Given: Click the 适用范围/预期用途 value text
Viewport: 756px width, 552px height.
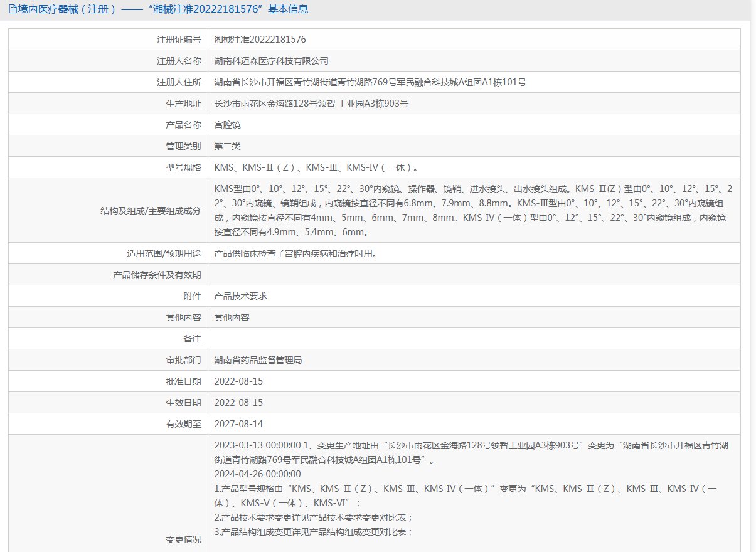Looking at the screenshot, I should point(295,253).
